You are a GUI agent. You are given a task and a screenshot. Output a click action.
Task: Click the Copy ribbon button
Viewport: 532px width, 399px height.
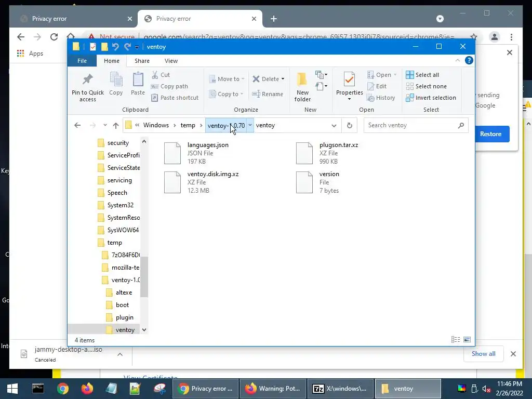(x=116, y=84)
